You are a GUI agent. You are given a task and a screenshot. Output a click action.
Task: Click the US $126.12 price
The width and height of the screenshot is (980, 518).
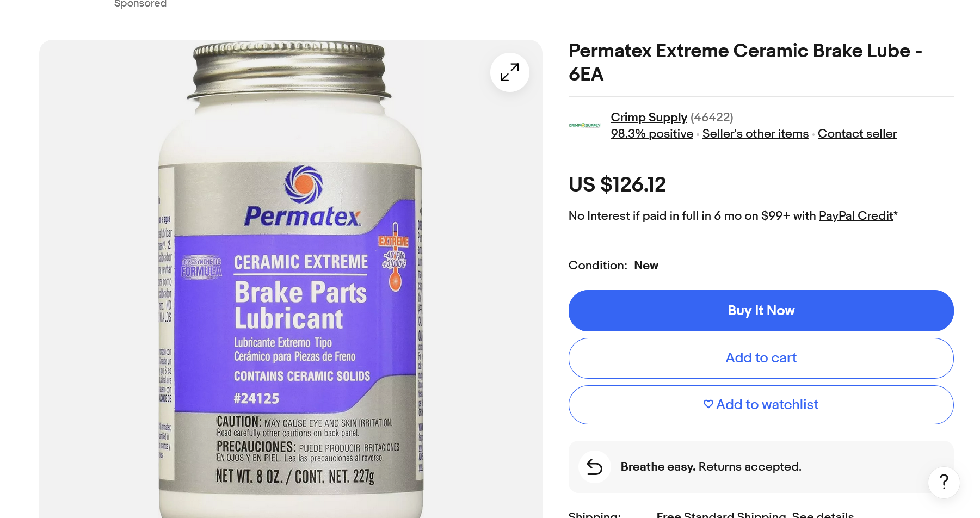(617, 185)
